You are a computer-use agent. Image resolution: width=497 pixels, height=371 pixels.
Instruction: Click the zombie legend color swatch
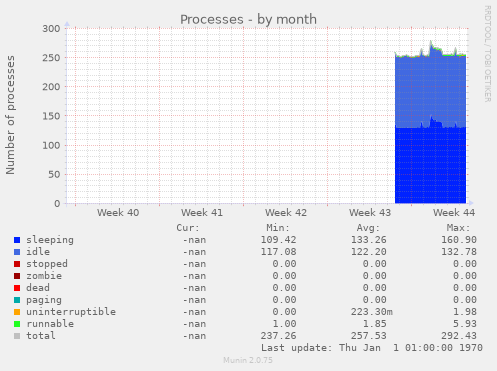point(17,276)
